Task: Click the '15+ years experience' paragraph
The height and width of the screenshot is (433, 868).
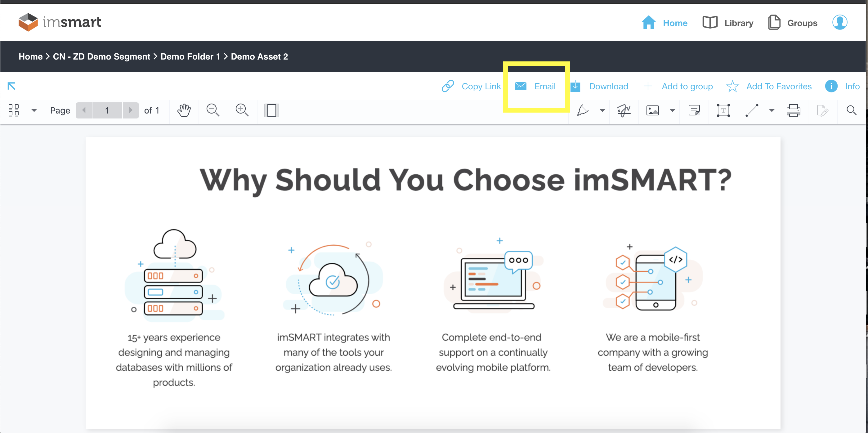Action: [174, 360]
